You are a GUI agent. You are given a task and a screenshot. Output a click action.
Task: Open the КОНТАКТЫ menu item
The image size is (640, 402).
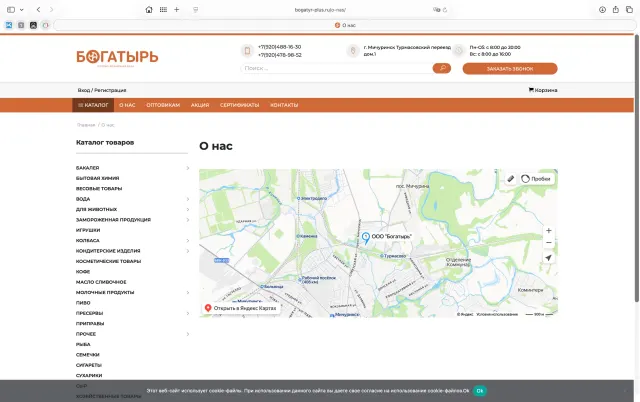(x=284, y=105)
